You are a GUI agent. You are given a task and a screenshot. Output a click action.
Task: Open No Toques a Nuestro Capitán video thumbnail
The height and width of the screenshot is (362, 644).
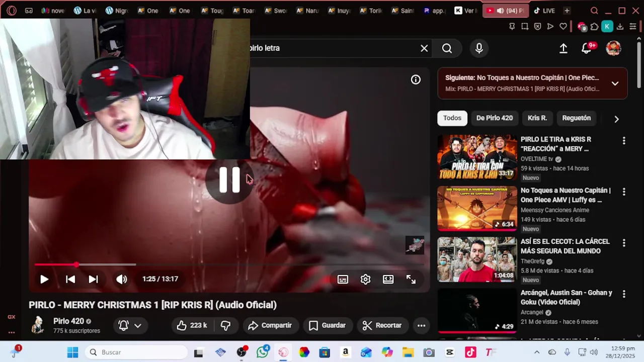click(x=477, y=208)
